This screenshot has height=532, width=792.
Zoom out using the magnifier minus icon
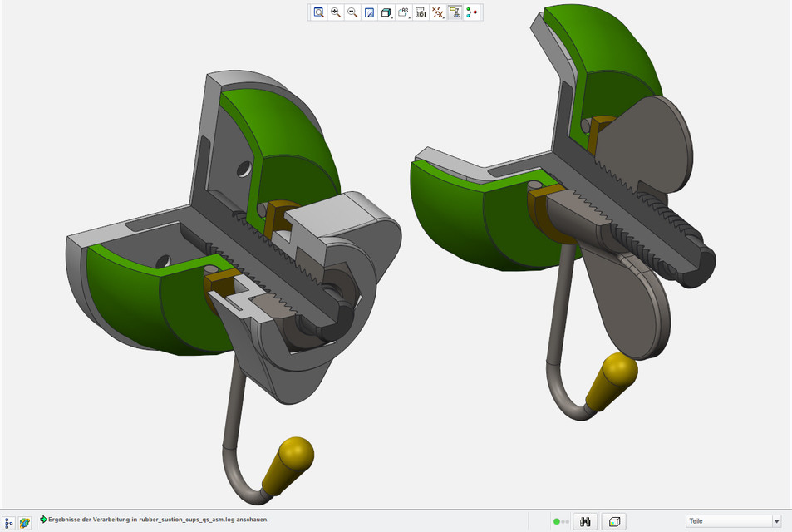click(x=352, y=12)
